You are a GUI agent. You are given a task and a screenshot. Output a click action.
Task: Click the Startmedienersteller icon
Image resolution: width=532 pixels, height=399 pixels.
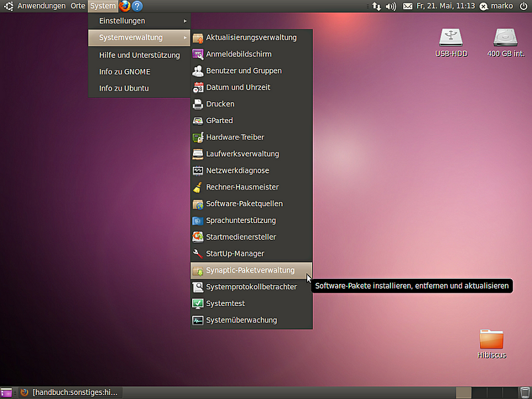tap(198, 237)
